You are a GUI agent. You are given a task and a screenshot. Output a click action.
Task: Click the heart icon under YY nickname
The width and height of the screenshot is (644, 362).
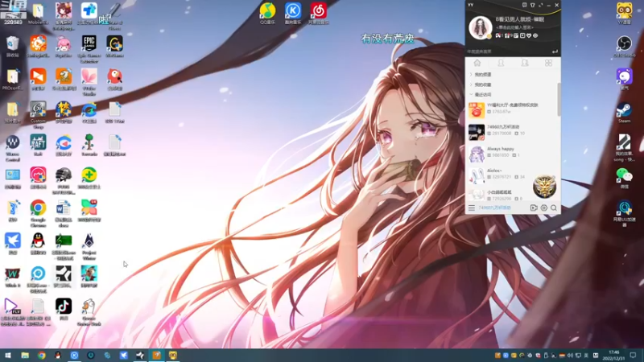click(x=529, y=35)
